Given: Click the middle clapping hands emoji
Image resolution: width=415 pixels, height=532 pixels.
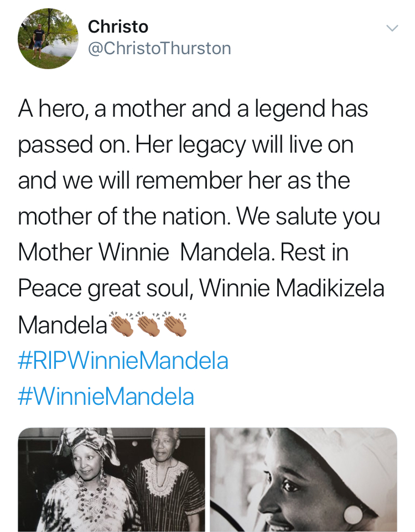Looking at the screenshot, I should pos(149,325).
